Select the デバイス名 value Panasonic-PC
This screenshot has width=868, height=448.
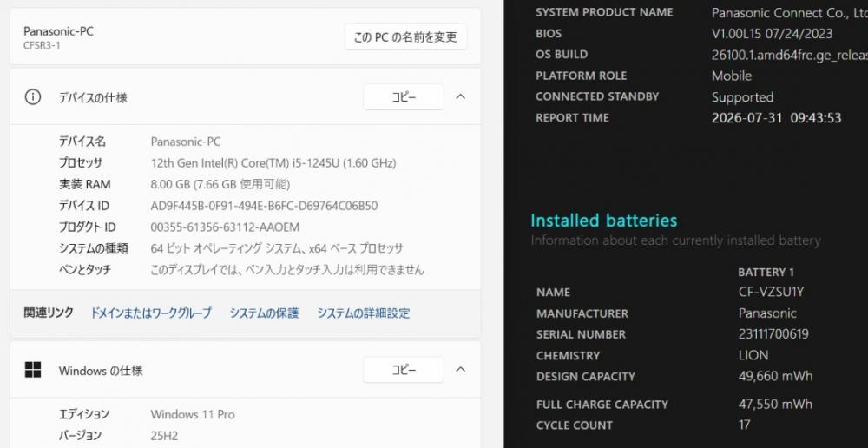(186, 142)
